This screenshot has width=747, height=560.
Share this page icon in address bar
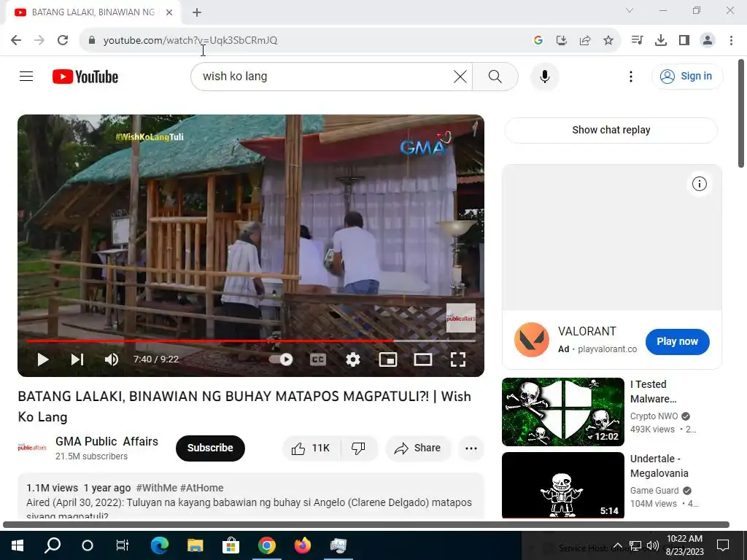click(585, 40)
